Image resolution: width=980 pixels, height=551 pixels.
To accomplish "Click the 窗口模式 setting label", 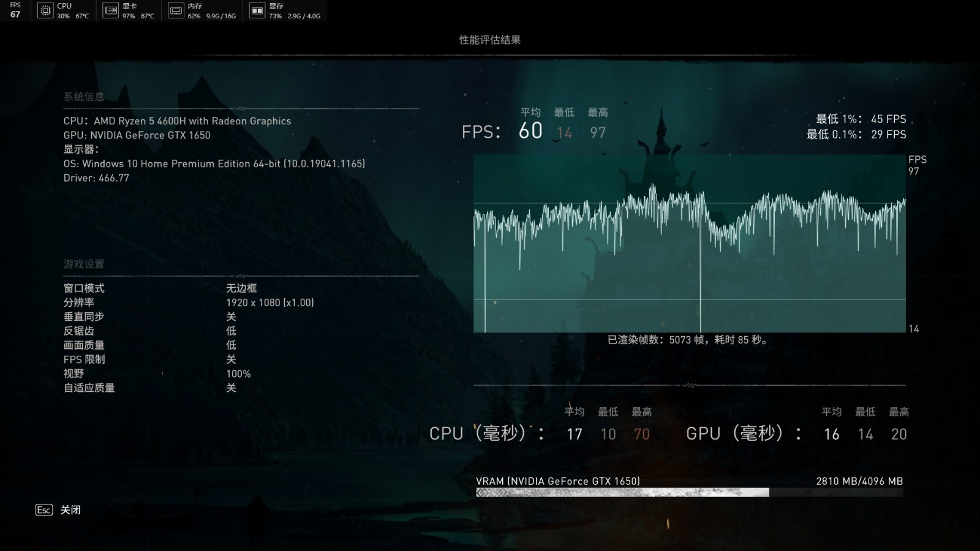I will pos(84,288).
